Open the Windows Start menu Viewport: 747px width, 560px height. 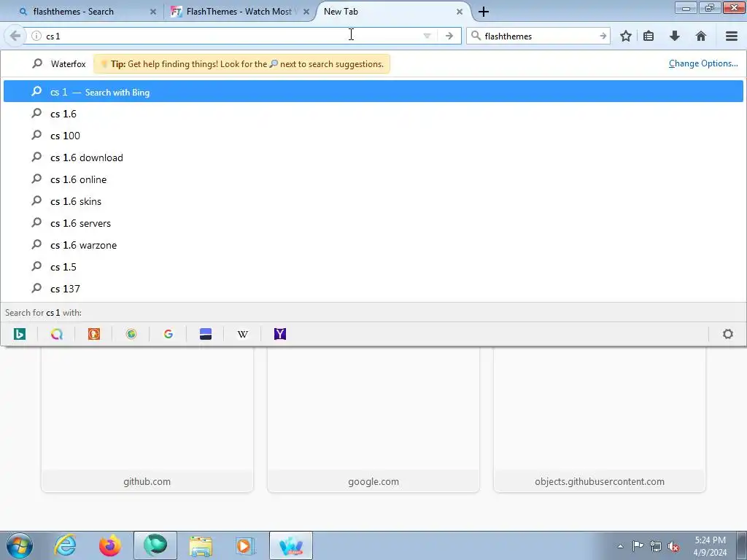point(20,545)
